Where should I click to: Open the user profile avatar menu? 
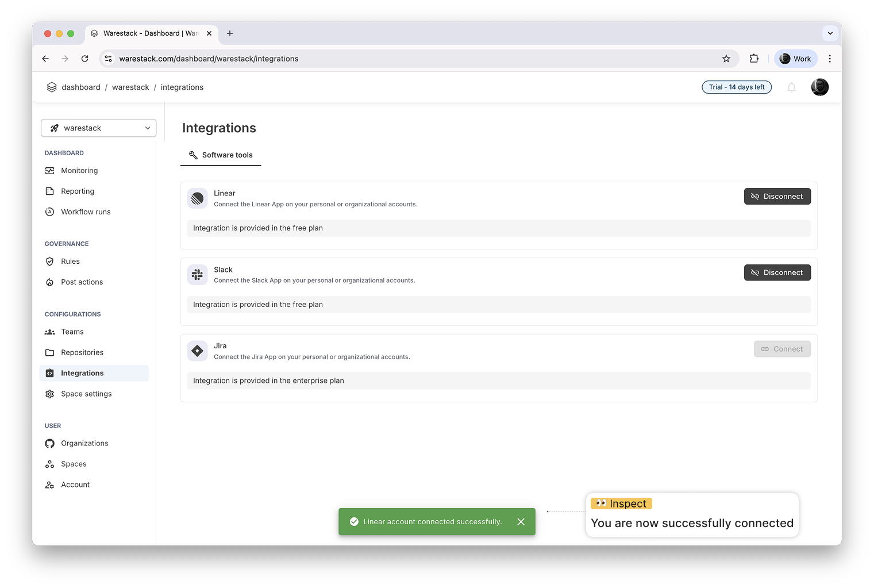(x=819, y=87)
